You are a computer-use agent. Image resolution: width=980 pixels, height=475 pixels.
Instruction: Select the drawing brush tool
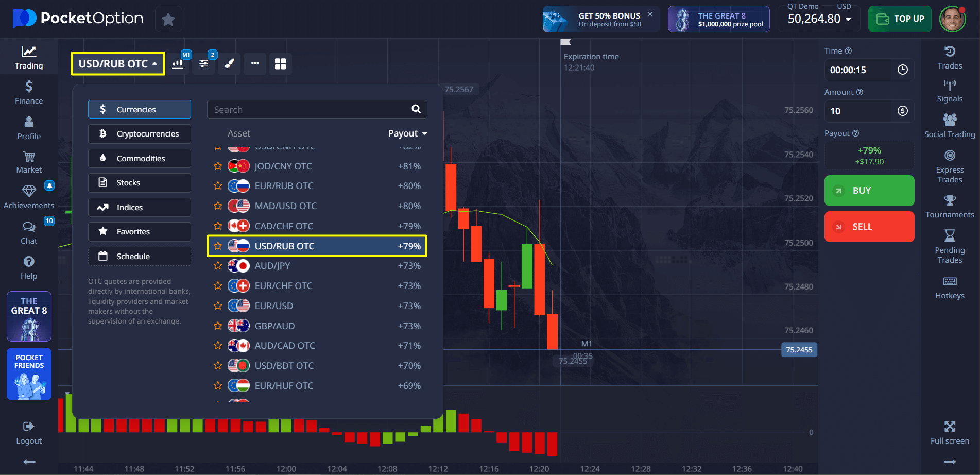[x=230, y=64]
